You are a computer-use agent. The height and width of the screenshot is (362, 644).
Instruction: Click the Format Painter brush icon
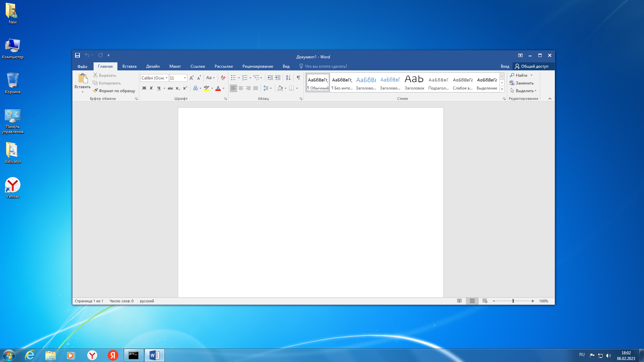click(95, 90)
